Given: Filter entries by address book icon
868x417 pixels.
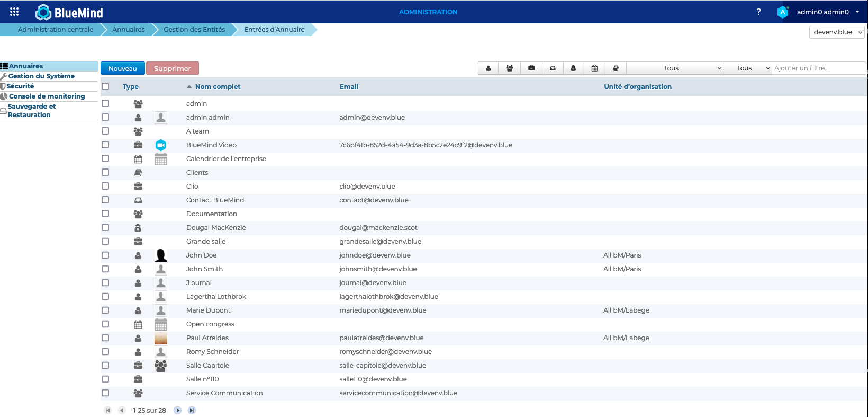Looking at the screenshot, I should [616, 68].
